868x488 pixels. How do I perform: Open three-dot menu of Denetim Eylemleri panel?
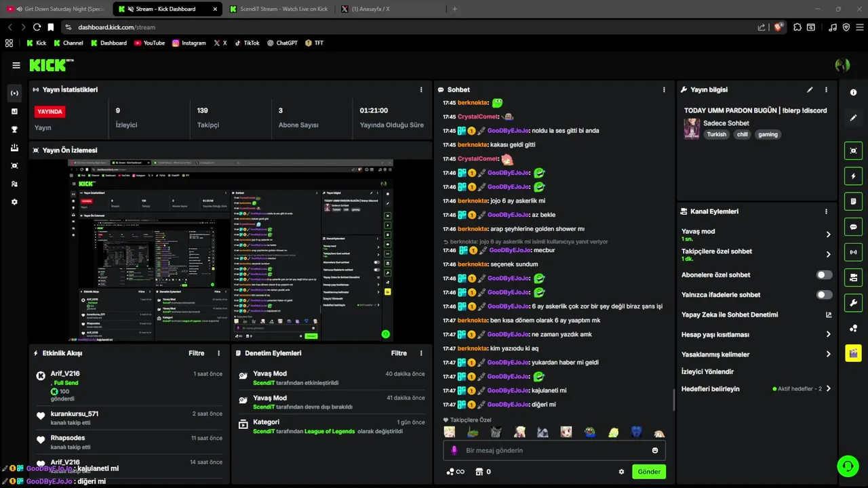pyautogui.click(x=421, y=353)
